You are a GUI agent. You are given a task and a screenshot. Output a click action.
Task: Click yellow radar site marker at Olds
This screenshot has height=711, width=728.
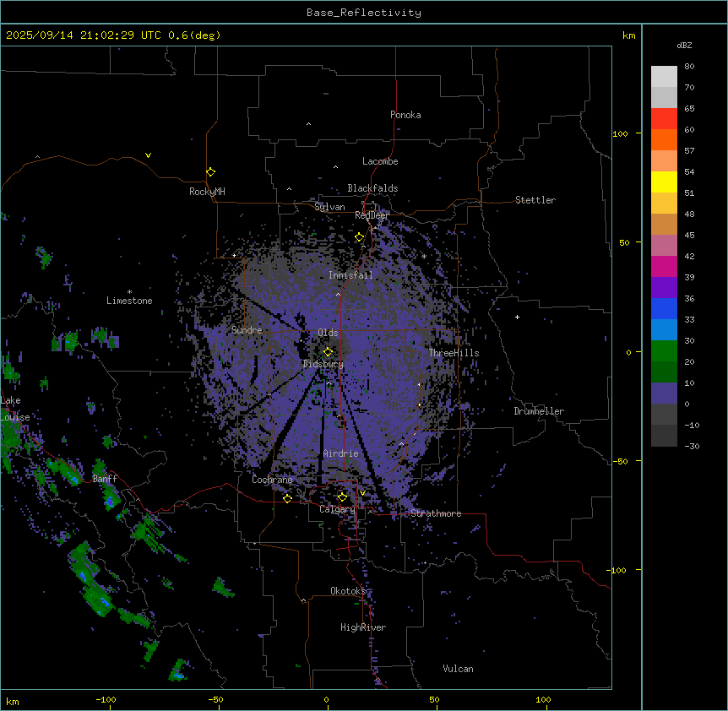(328, 352)
